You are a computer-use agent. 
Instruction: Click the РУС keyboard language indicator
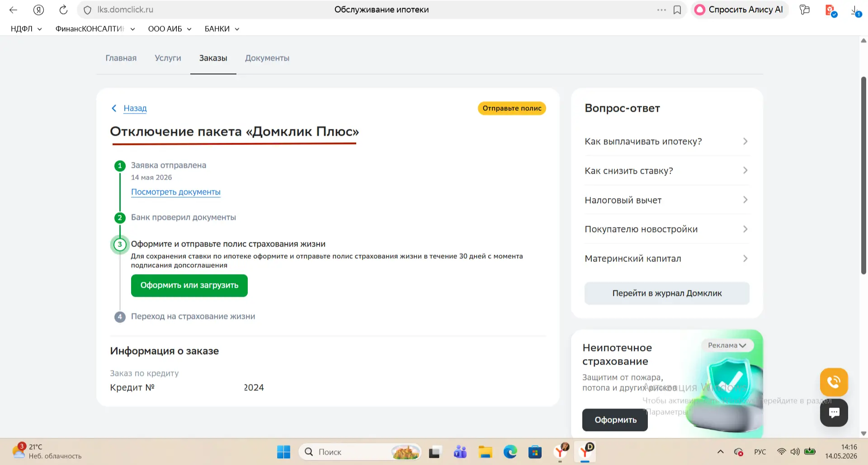[x=760, y=452]
